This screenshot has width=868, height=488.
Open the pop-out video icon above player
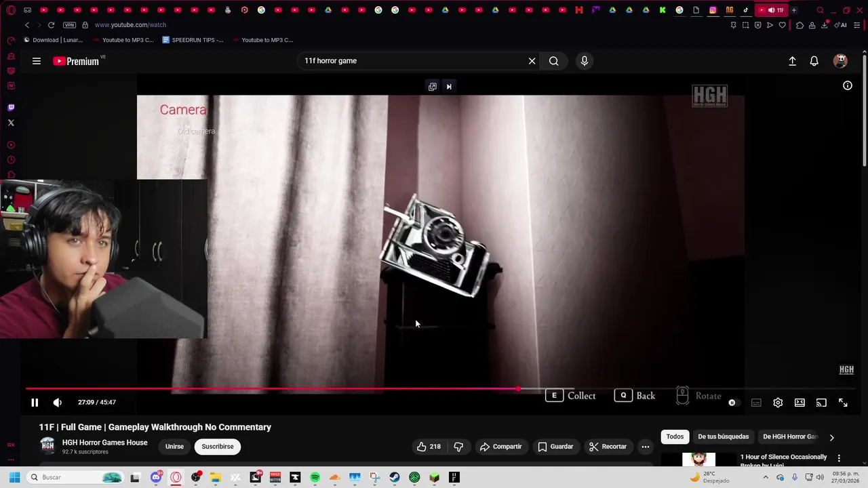coord(432,87)
